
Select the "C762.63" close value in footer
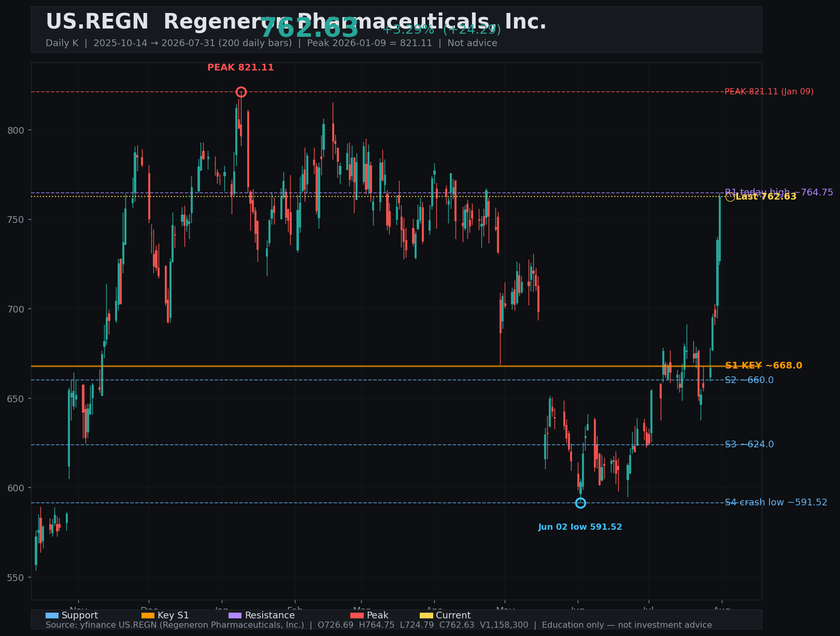coord(457,625)
